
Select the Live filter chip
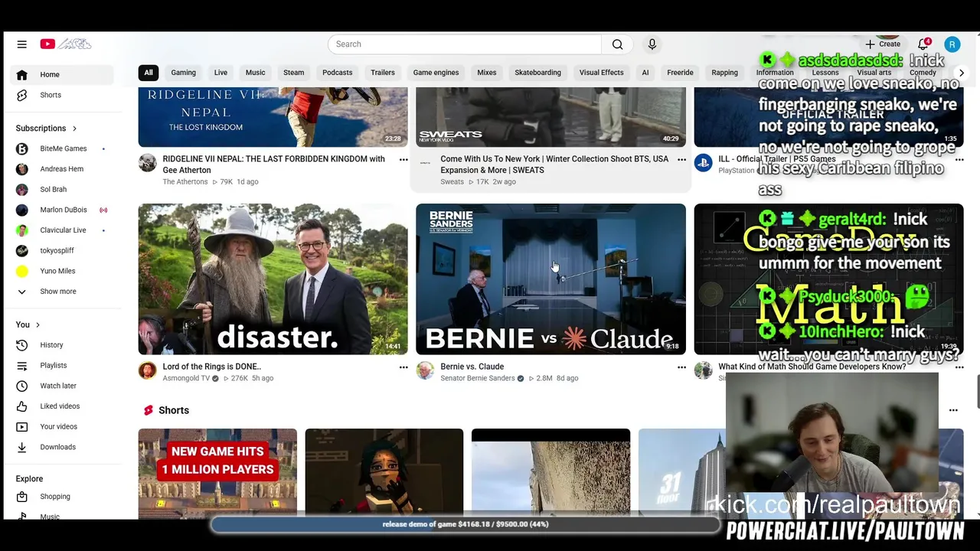point(220,73)
